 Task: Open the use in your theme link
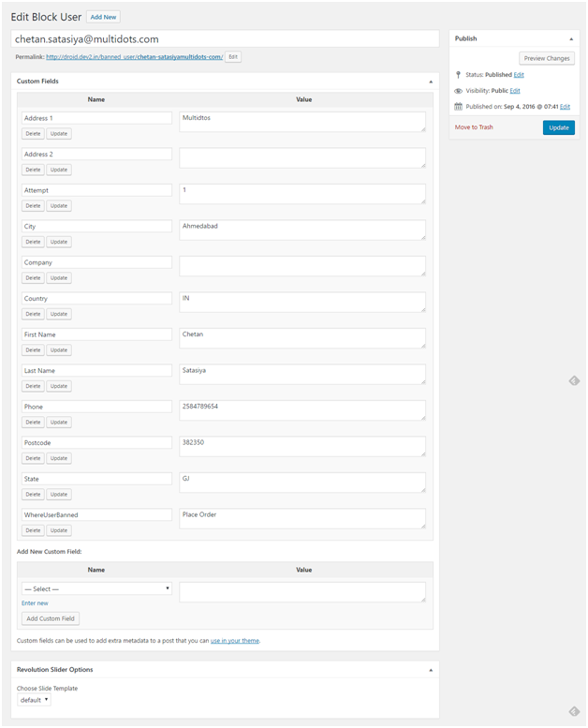[x=235, y=641]
